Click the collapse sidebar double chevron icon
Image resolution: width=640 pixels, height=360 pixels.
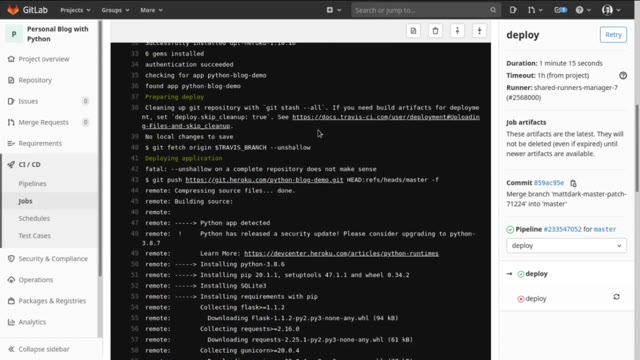[x=11, y=349]
